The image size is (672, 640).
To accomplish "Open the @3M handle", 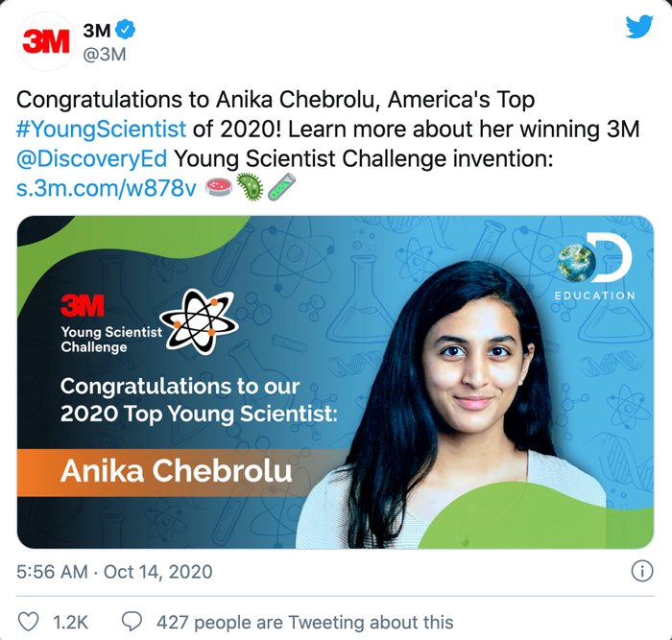I will pyautogui.click(x=106, y=54).
